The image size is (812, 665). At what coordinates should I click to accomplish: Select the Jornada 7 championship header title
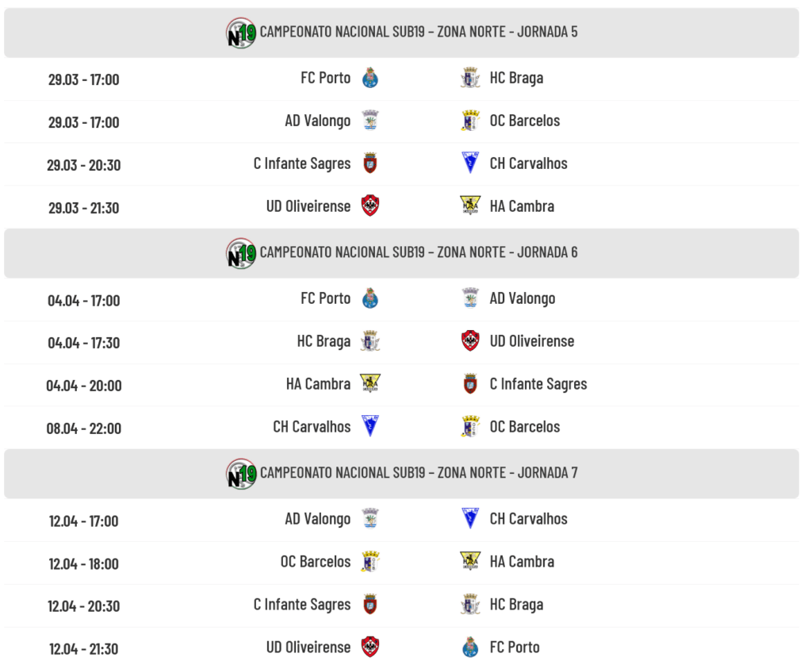pos(419,473)
